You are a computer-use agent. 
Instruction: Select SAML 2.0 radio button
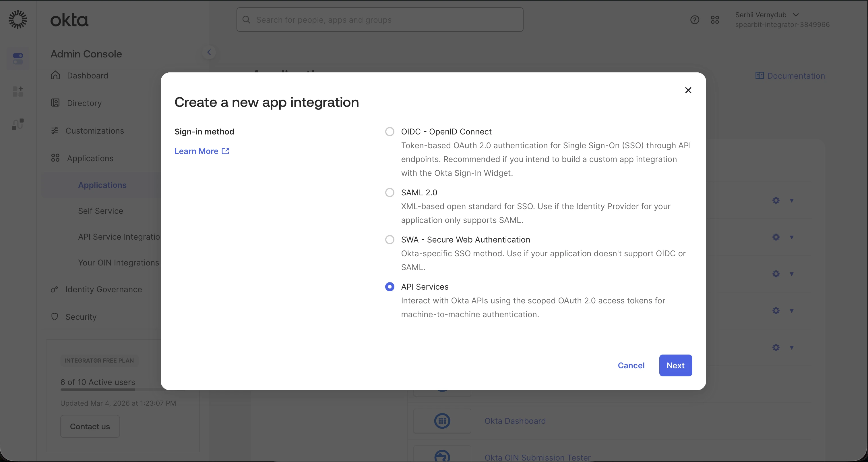point(390,192)
